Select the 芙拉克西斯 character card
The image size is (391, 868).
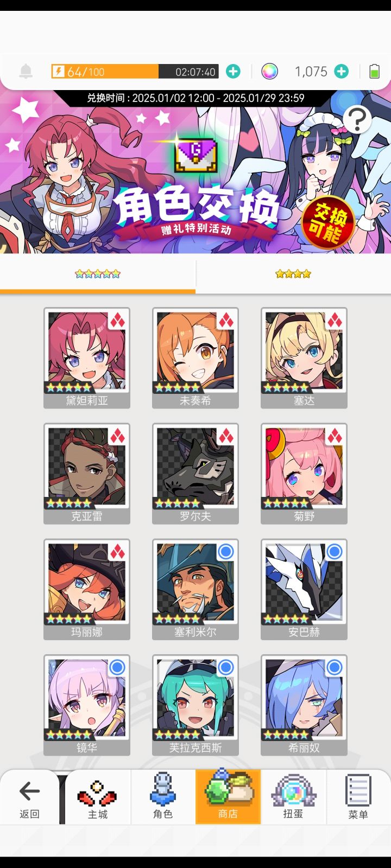point(195,705)
